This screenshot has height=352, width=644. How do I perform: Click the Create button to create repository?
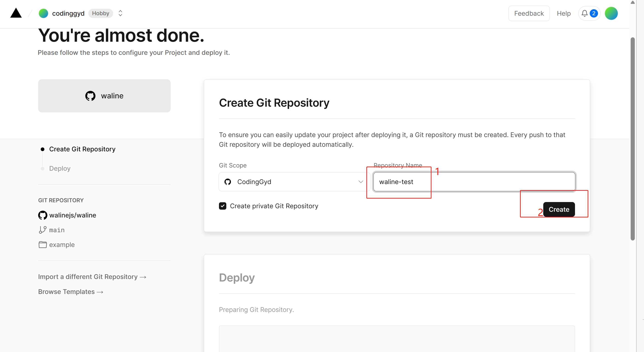pos(559,209)
